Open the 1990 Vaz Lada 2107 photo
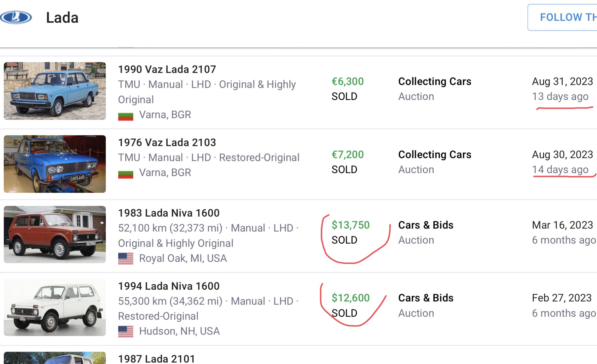Viewport: 597px width, 364px height. [55, 91]
